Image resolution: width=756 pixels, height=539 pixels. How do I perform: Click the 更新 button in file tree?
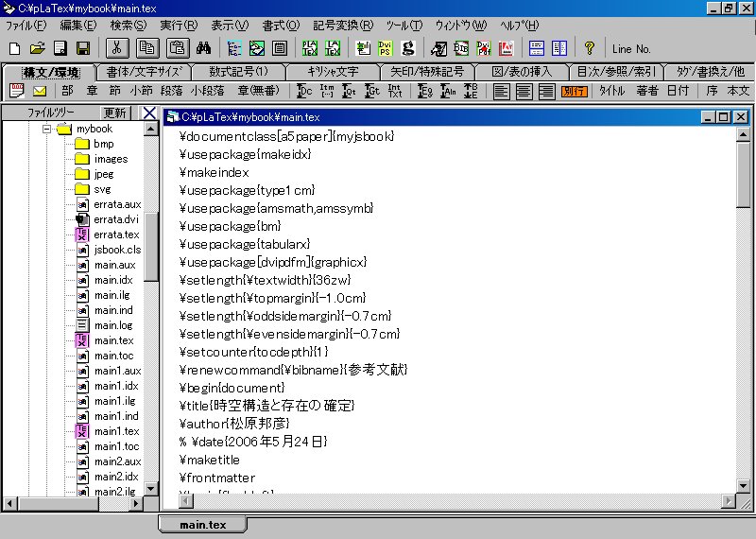tap(114, 113)
